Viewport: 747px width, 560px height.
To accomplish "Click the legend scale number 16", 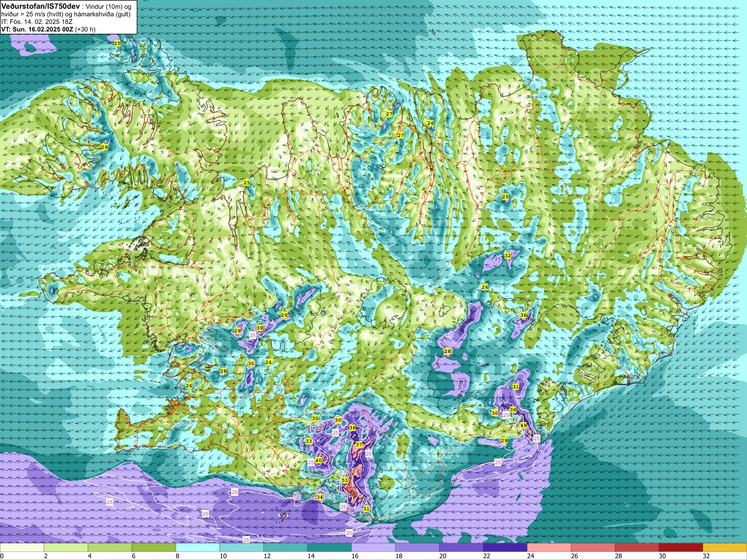I will (355, 556).
